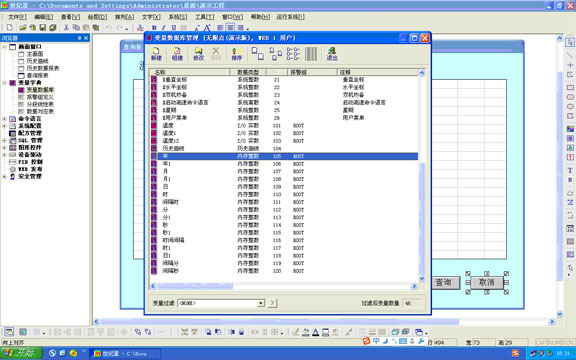
Task: Click the taskbar item for the running application
Action: [125, 353]
